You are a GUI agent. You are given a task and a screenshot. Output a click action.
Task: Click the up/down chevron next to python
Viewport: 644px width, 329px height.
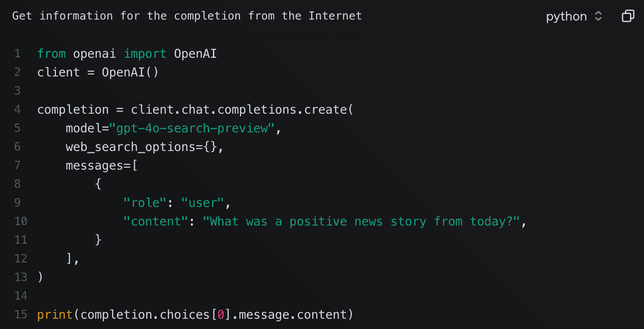point(599,16)
